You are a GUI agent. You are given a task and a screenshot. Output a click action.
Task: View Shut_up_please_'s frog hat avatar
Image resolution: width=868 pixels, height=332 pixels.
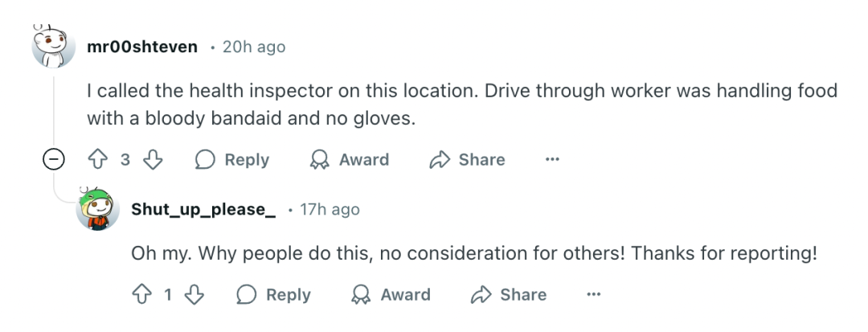point(97,209)
